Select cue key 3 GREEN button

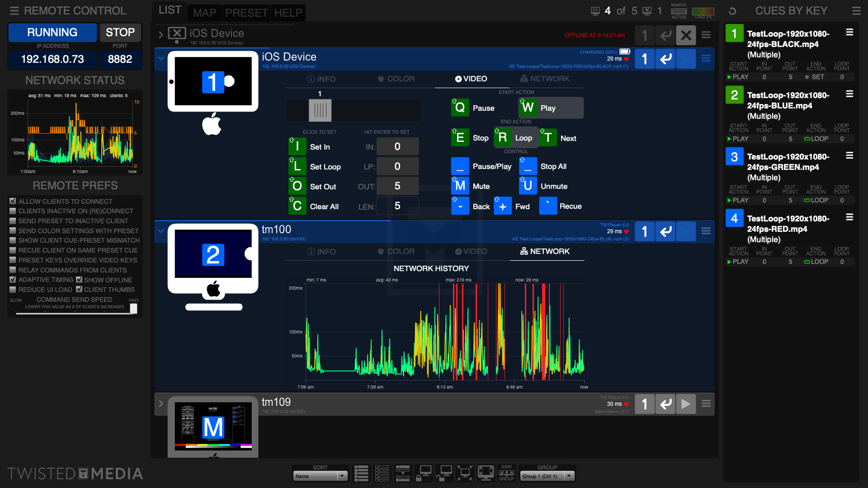tap(734, 157)
